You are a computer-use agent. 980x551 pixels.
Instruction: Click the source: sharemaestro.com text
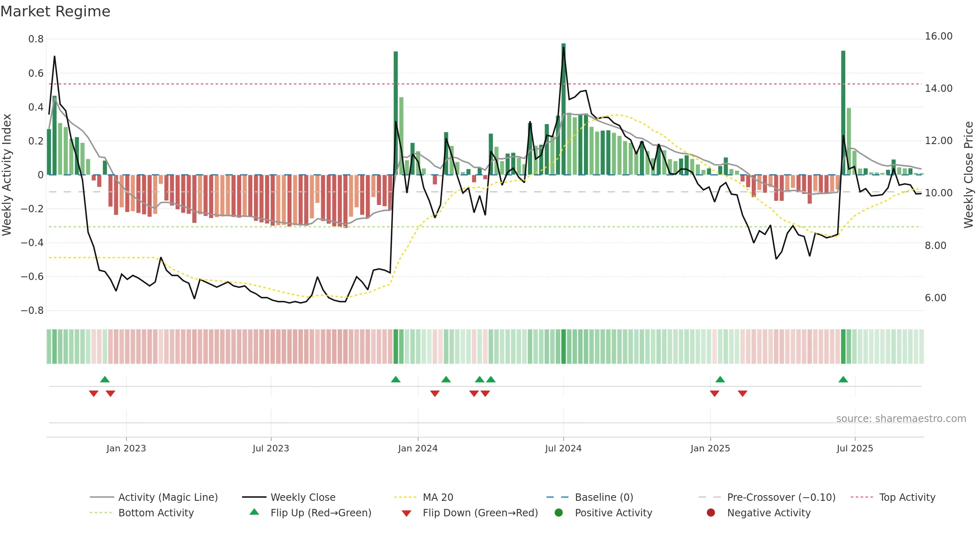click(901, 419)
